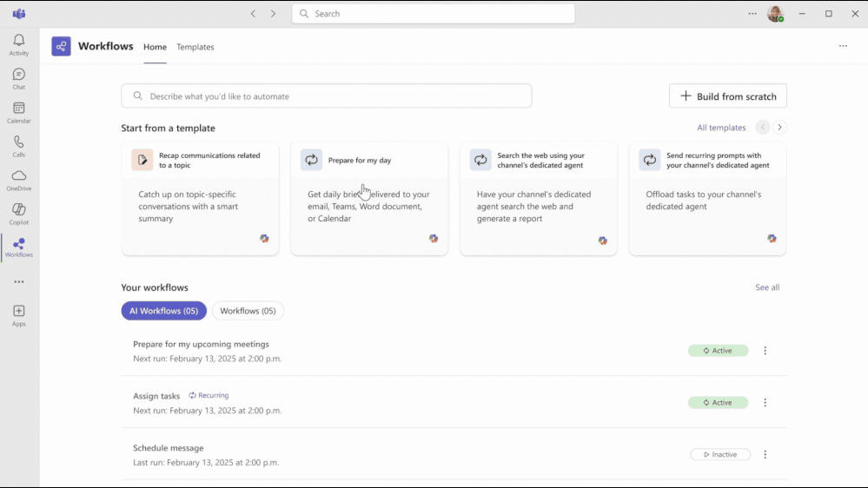The width and height of the screenshot is (868, 488).
Task: Click Copilot badge on Prepare for my day card
Action: (x=434, y=239)
